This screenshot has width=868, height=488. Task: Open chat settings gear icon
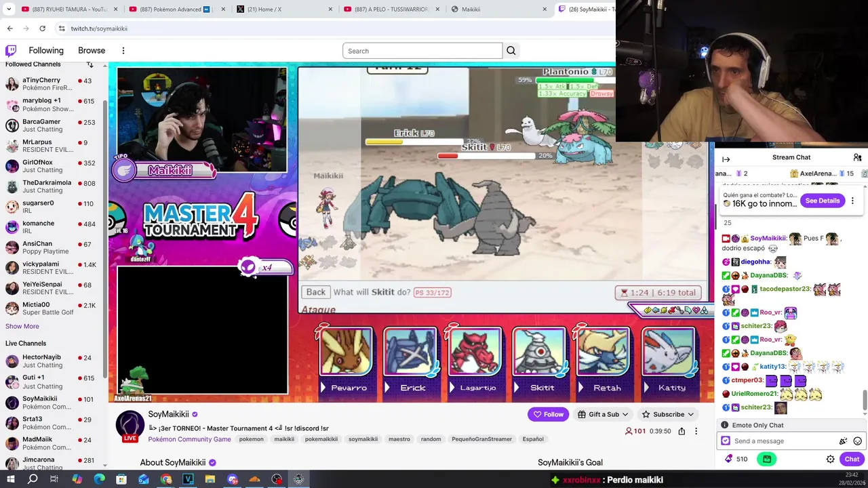click(830, 459)
